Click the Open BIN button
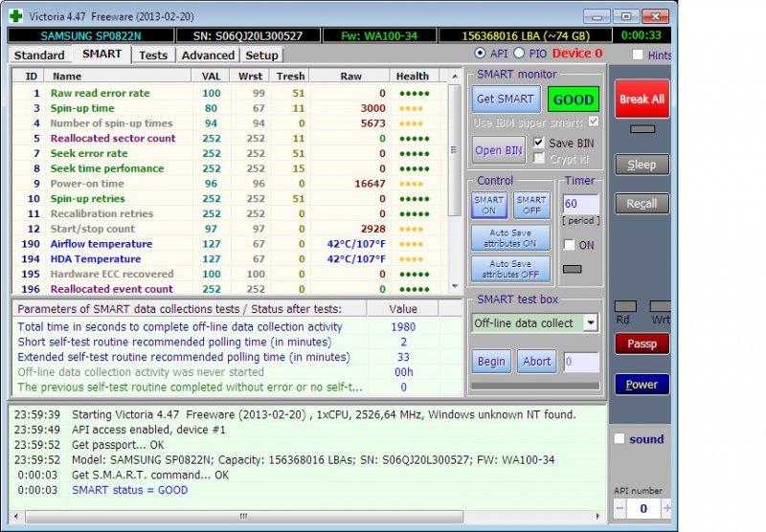This screenshot has width=766, height=532. point(500,150)
